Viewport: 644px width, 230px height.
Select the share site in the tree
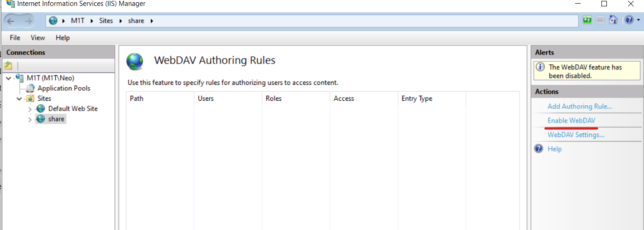(56, 119)
